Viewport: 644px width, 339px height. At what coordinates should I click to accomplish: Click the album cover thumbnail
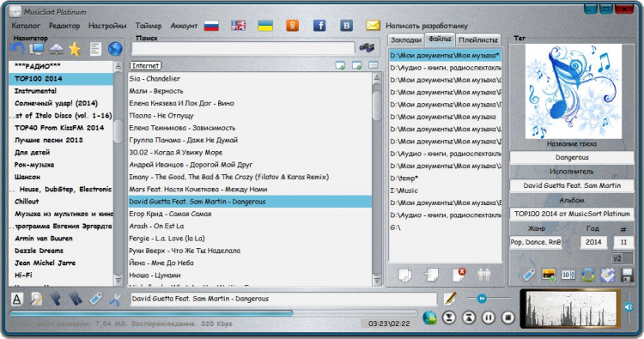point(573,92)
